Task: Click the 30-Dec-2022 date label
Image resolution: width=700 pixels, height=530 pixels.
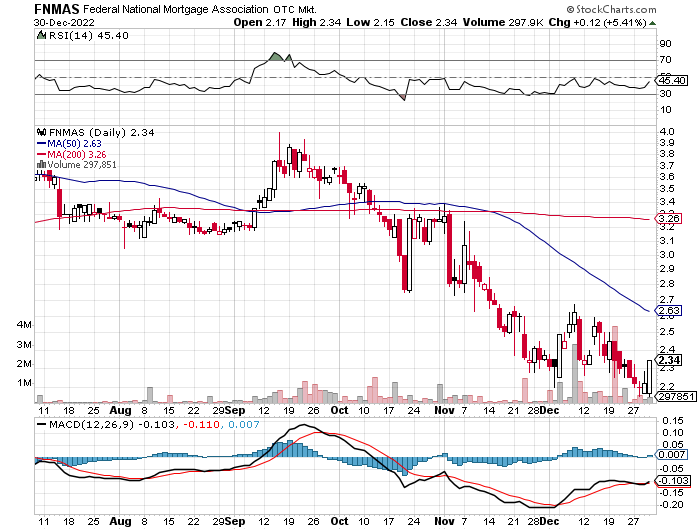Action: [x=64, y=22]
